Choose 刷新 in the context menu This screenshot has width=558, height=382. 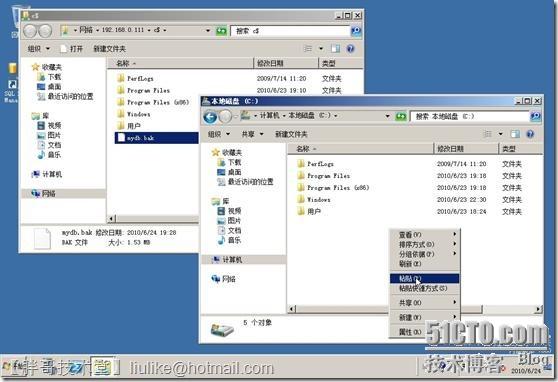[x=425, y=263]
